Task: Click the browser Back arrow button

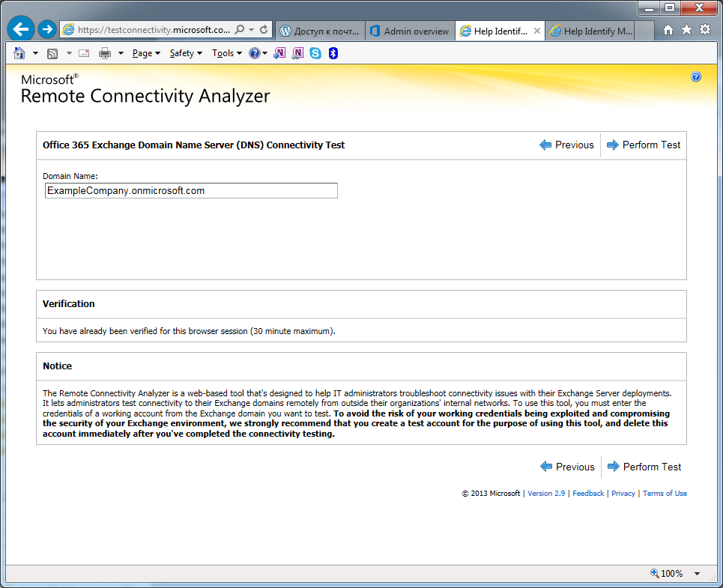Action: (21, 29)
